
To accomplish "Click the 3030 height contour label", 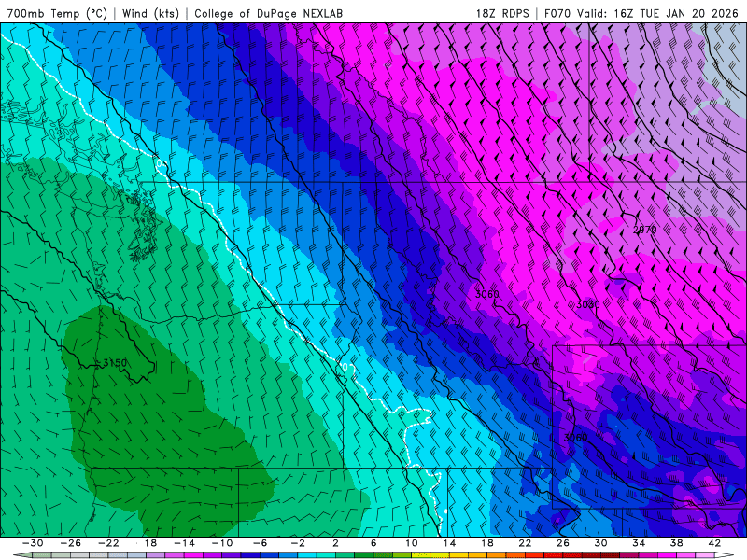I will pyautogui.click(x=588, y=304).
